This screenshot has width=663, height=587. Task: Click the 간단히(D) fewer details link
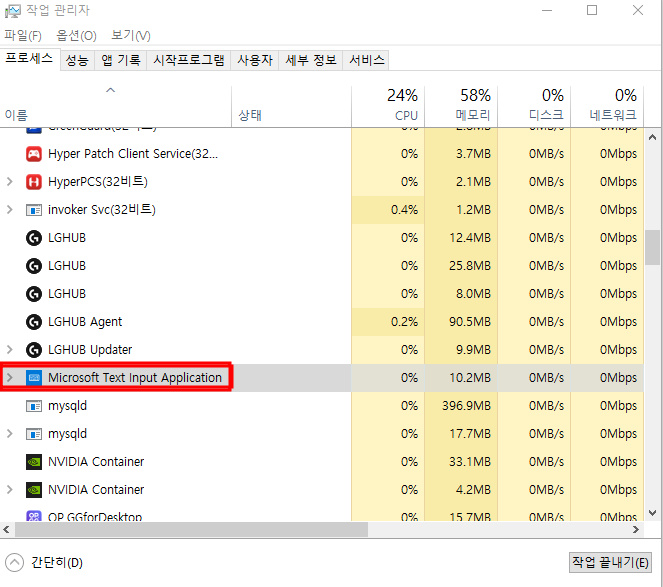pyautogui.click(x=57, y=562)
